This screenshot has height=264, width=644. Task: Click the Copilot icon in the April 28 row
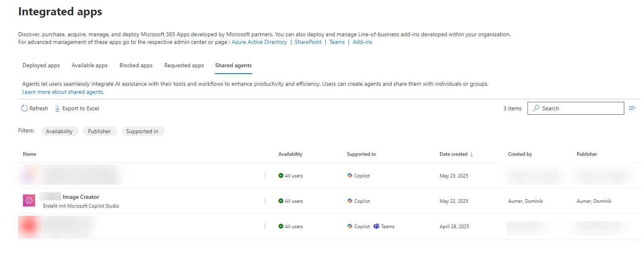[x=350, y=226]
